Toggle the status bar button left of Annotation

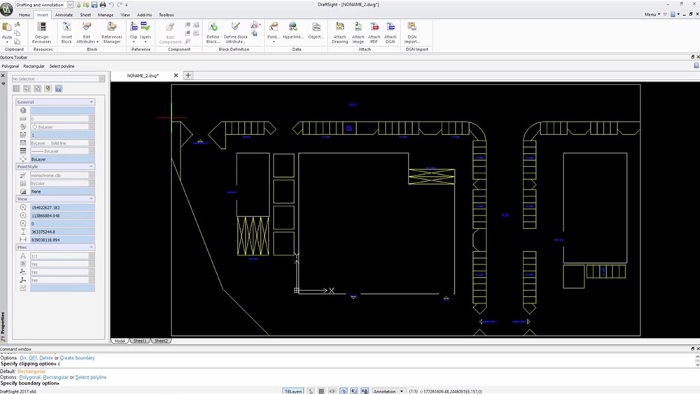[x=365, y=391]
